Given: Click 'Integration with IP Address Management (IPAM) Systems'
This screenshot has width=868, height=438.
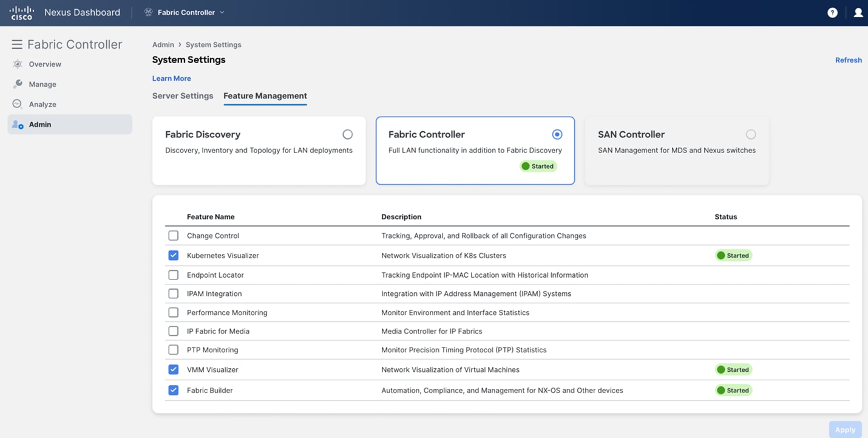Looking at the screenshot, I should (x=476, y=293).
